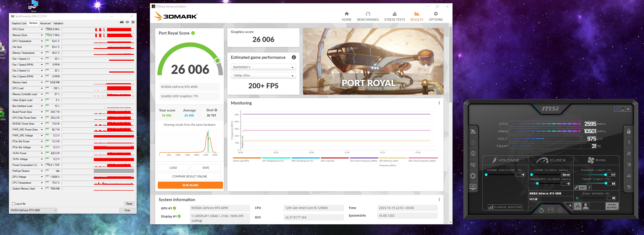Image resolution: width=644 pixels, height=235 pixels.
Task: Go to 3DMark Home
Action: 346,16
